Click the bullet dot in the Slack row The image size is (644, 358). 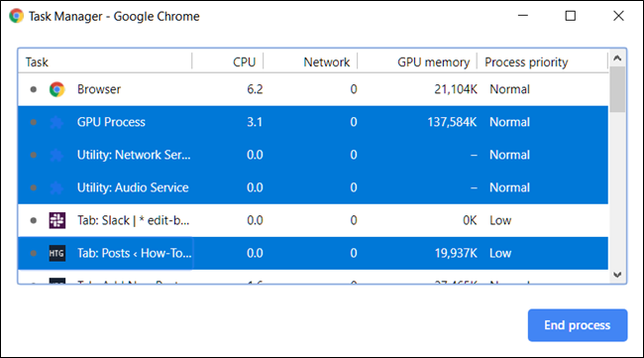(34, 221)
